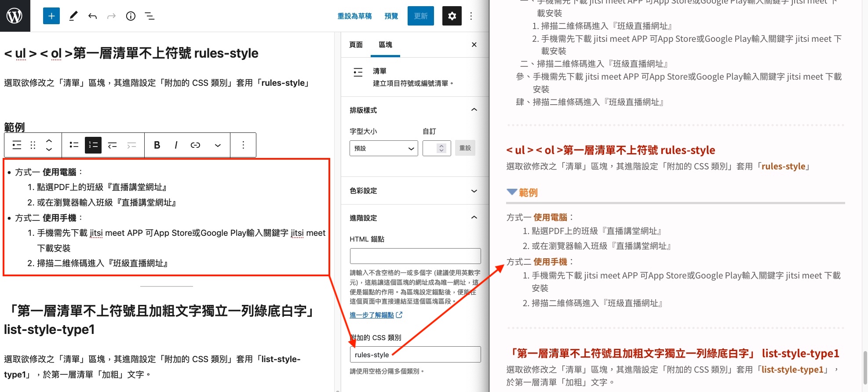Image resolution: width=868 pixels, height=392 pixels.
Task: Click the red list-style-type1 heading in preview page
Action: (674, 353)
